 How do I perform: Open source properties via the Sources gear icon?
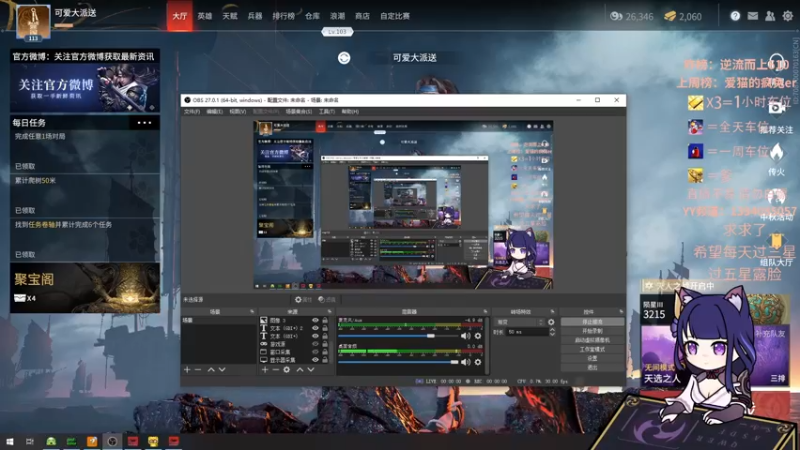tap(287, 369)
